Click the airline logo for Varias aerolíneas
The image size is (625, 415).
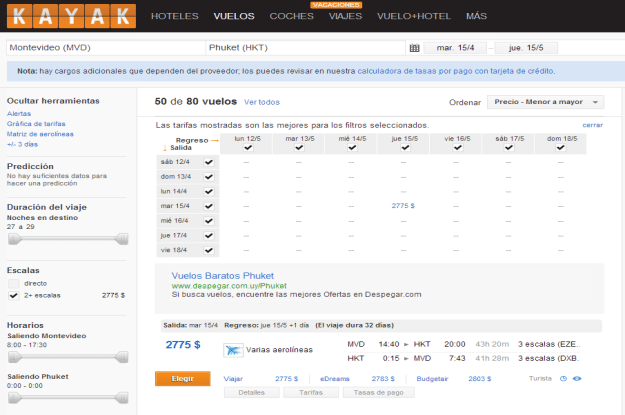click(233, 350)
